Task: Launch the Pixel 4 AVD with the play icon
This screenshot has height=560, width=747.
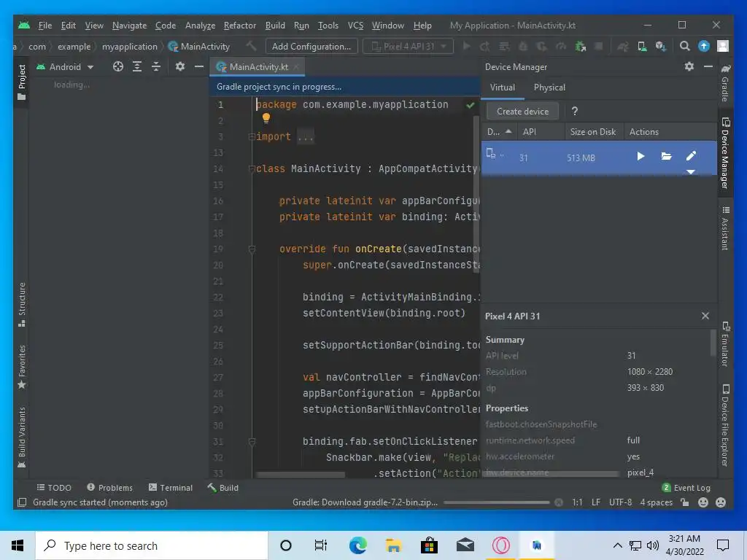Action: point(640,156)
